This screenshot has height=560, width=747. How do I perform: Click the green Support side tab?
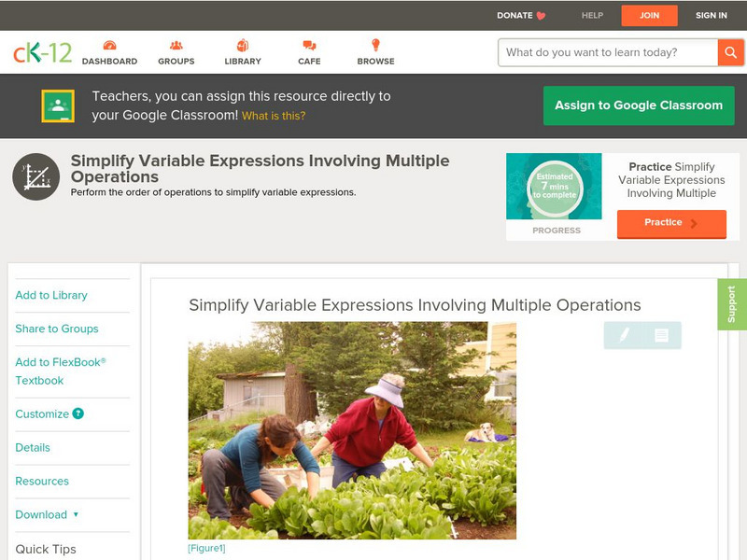732,304
